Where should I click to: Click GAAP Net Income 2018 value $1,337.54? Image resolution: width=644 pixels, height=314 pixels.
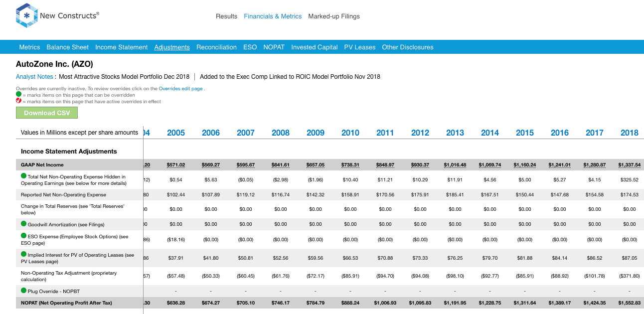tap(630, 165)
